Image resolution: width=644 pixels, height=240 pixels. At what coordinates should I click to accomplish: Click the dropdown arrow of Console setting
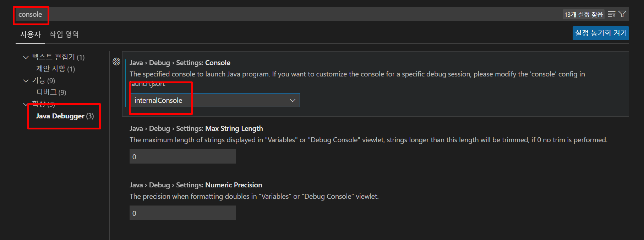coord(293,100)
